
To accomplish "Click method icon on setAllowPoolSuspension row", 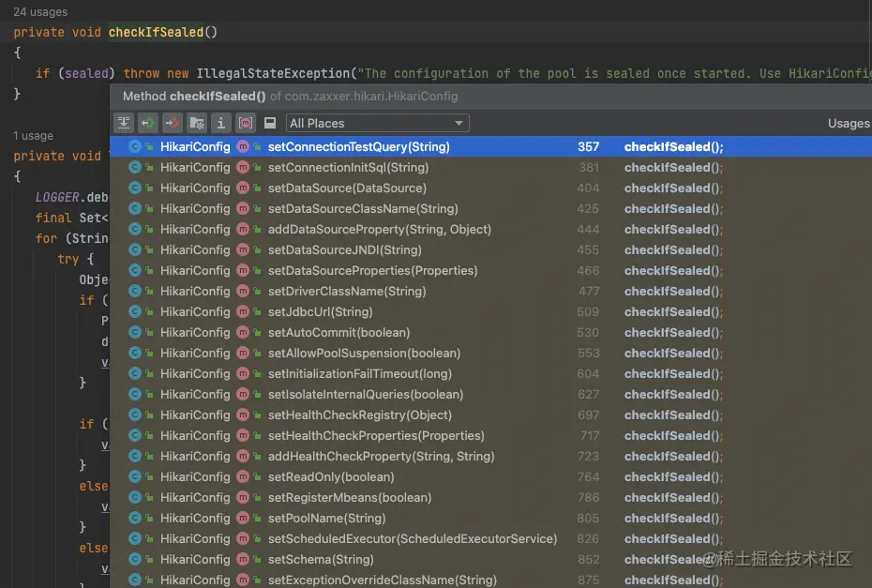I will coord(243,353).
